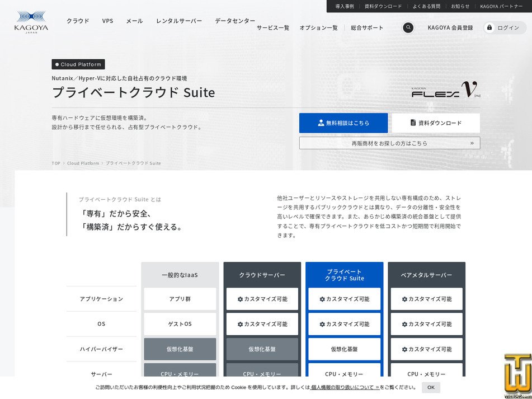The image size is (532, 399).
Task: Click KAGOYA 会員登録
Action: [x=450, y=28]
